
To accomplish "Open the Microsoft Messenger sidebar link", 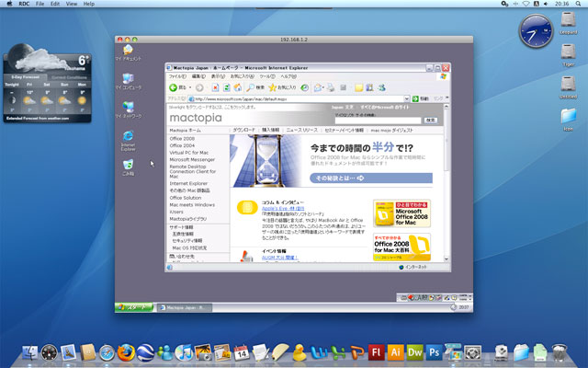I will 192,159.
